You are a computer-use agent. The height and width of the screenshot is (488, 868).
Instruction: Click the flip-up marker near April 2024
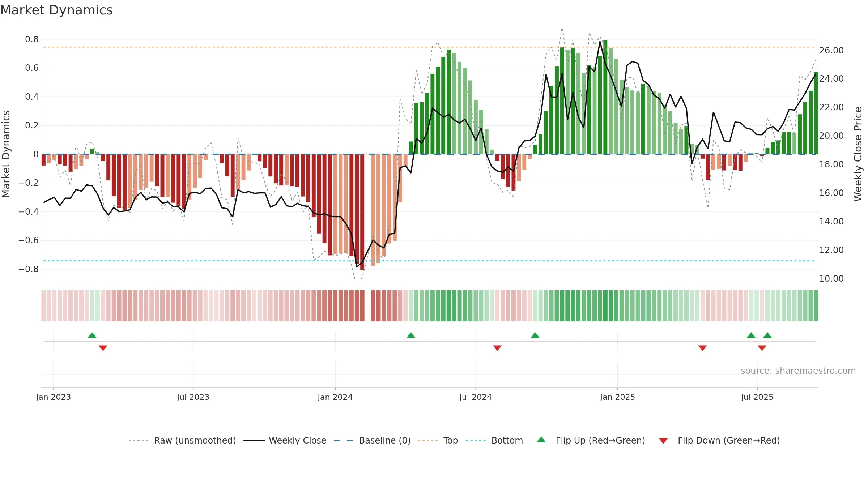coord(411,335)
